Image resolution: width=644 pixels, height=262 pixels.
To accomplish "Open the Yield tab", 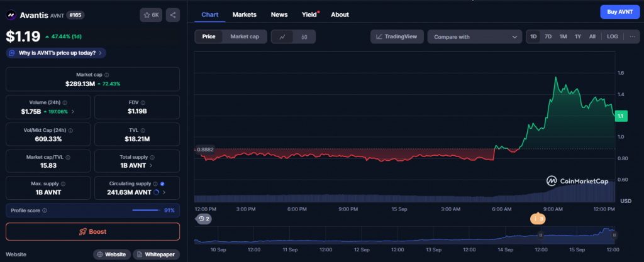I will [310, 14].
